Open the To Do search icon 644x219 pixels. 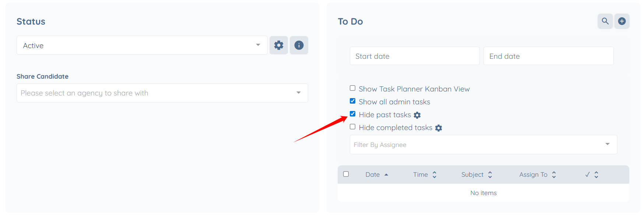point(605,21)
